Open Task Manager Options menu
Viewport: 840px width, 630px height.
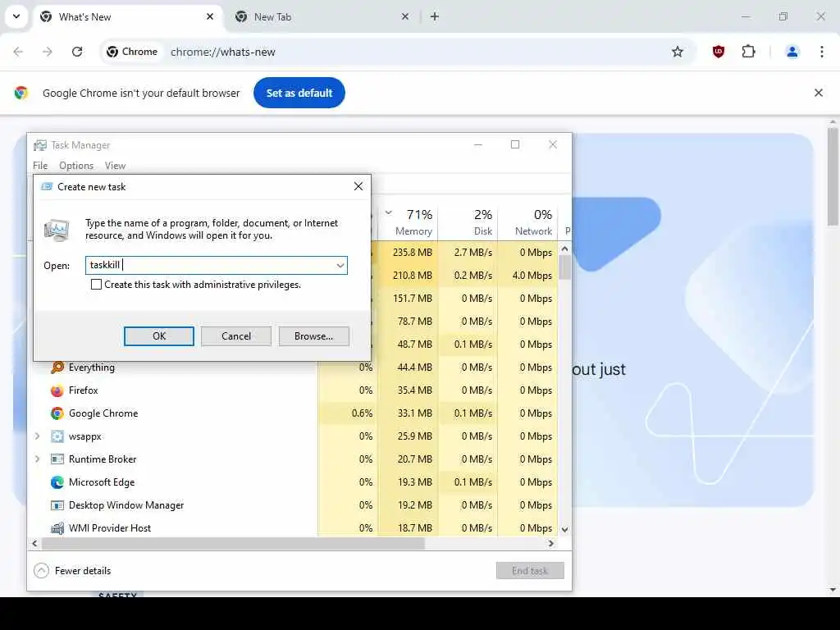[x=76, y=166]
